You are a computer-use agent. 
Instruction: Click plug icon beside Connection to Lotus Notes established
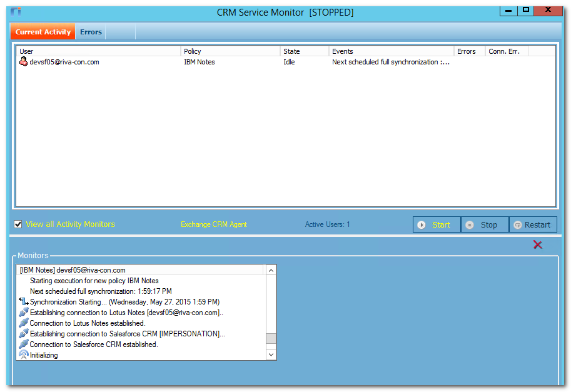pyautogui.click(x=24, y=323)
